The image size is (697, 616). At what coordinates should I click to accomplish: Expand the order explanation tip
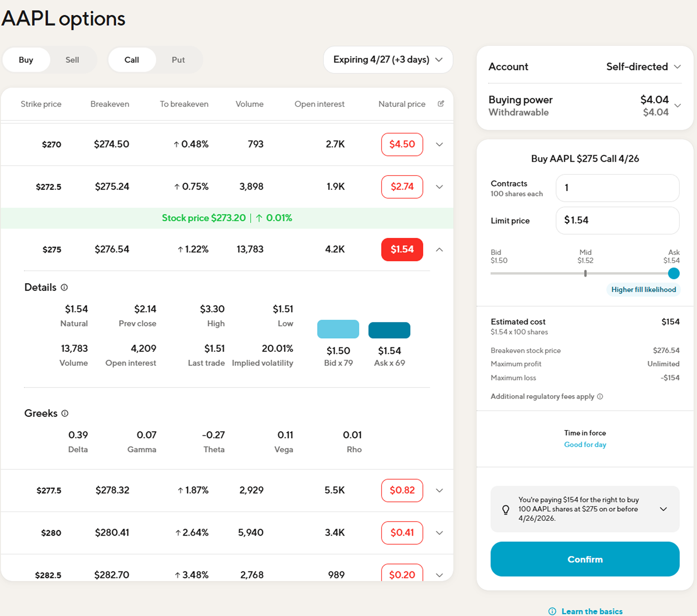(x=663, y=509)
